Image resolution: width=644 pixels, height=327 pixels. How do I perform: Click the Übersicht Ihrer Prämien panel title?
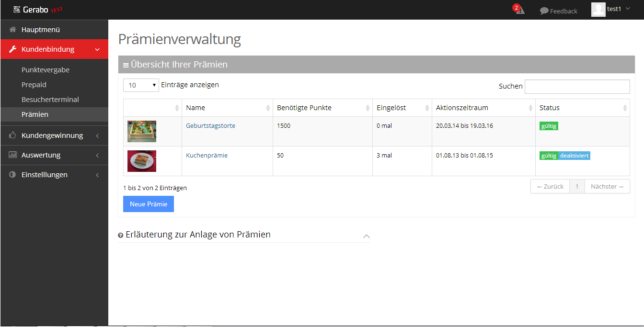pos(179,64)
